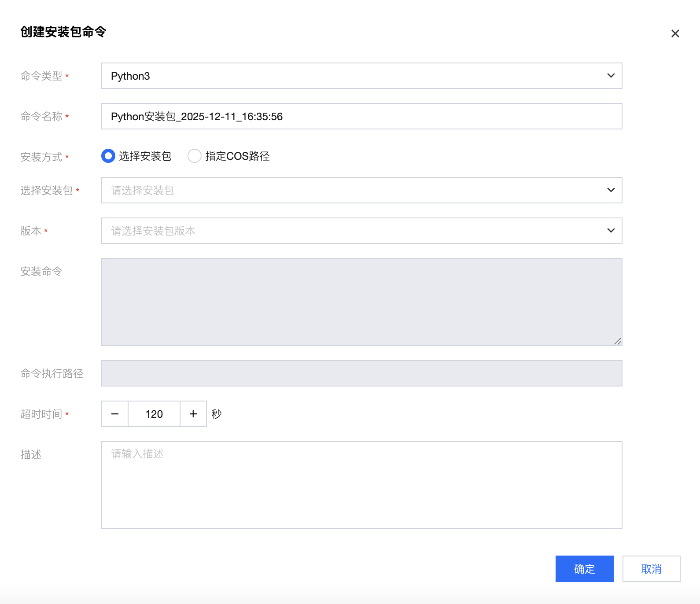The width and height of the screenshot is (700, 604).
Task: Click the chevron arrow in the 选择安装包 field
Action: point(611,190)
